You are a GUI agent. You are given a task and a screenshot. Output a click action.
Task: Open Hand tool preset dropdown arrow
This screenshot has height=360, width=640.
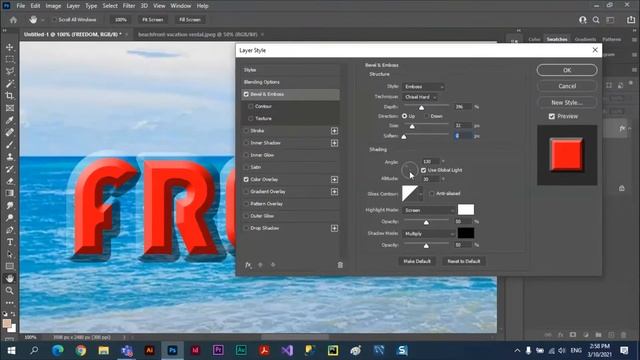point(42,20)
